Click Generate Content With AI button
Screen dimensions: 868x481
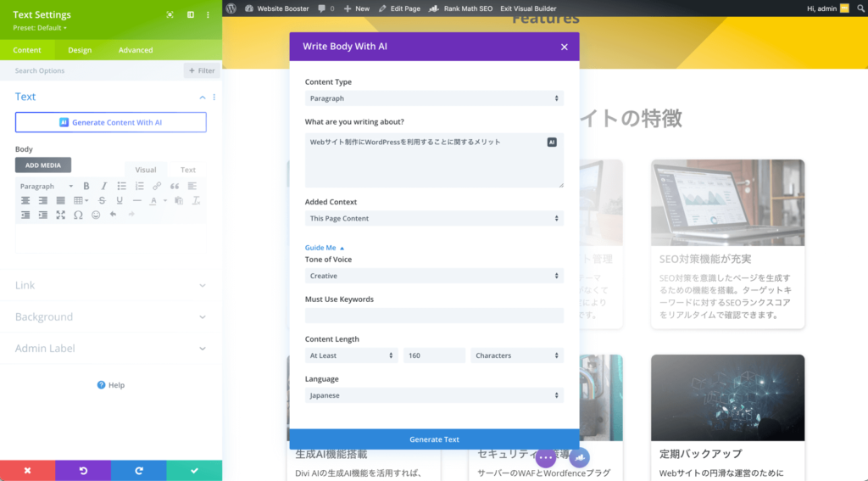[111, 122]
